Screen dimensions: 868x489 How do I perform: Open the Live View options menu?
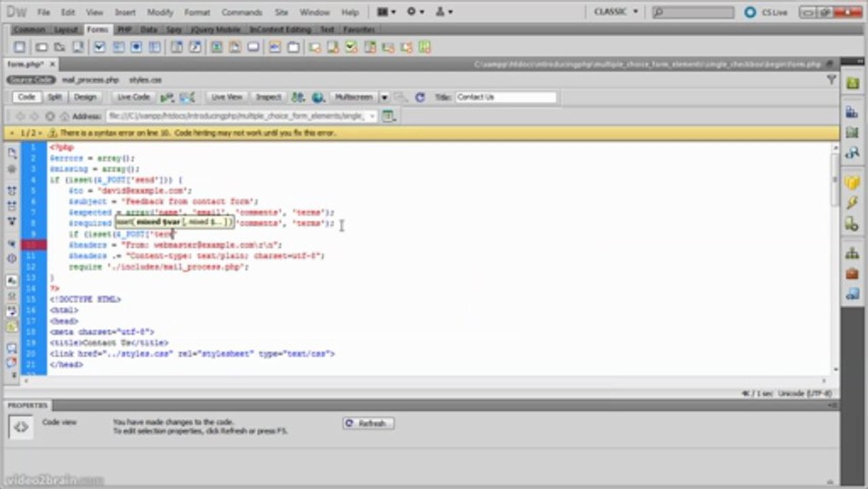point(389,116)
